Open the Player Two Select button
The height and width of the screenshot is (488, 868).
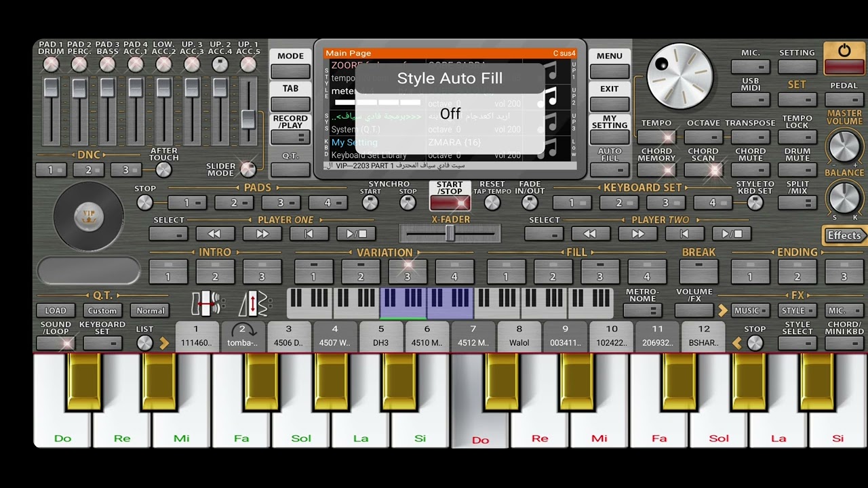[544, 234]
